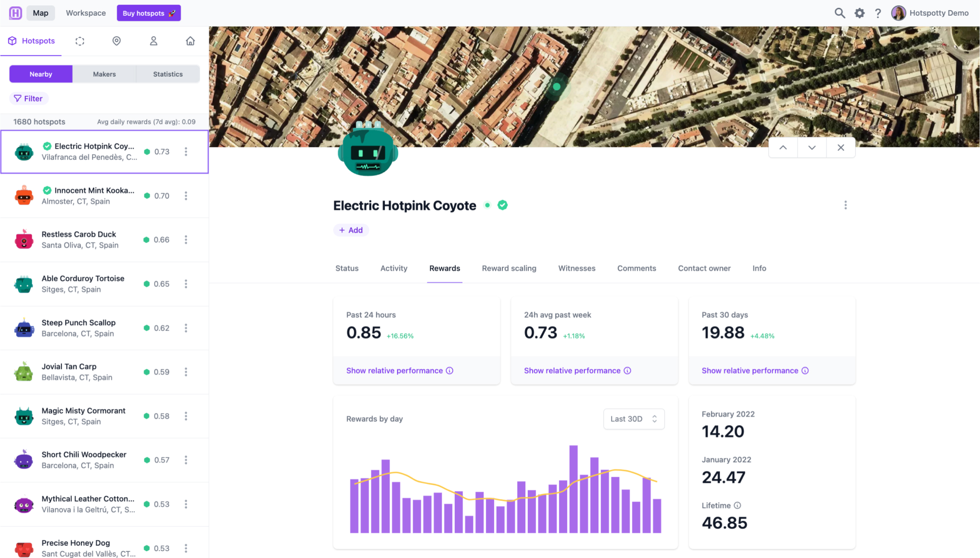Open three-dot menu for Restless Carob Duck
This screenshot has height=558, width=980.
(186, 239)
